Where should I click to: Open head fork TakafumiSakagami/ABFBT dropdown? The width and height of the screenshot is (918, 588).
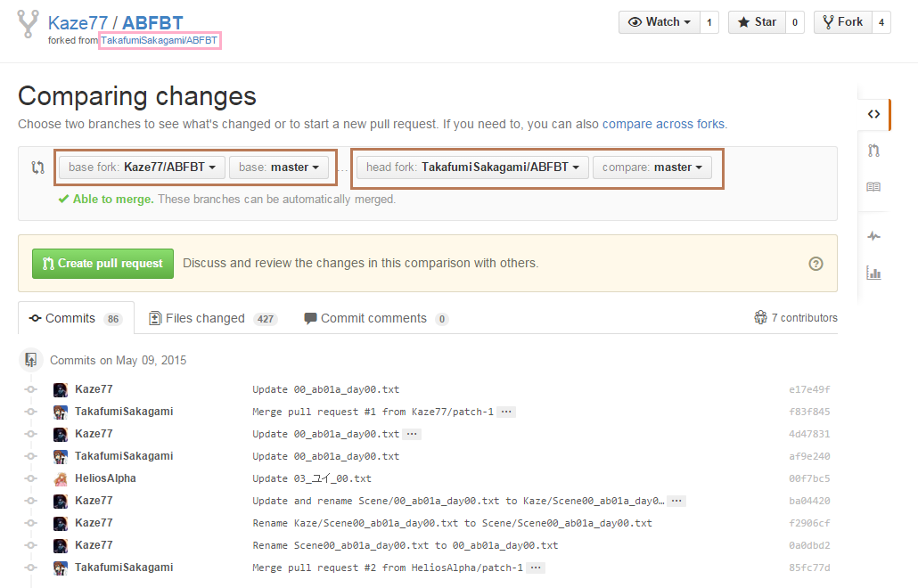pos(472,167)
